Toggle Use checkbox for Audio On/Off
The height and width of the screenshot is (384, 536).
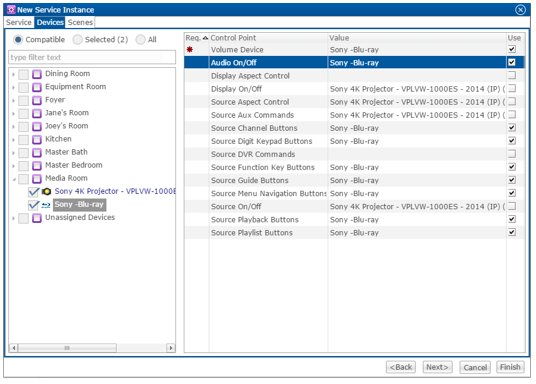[512, 62]
